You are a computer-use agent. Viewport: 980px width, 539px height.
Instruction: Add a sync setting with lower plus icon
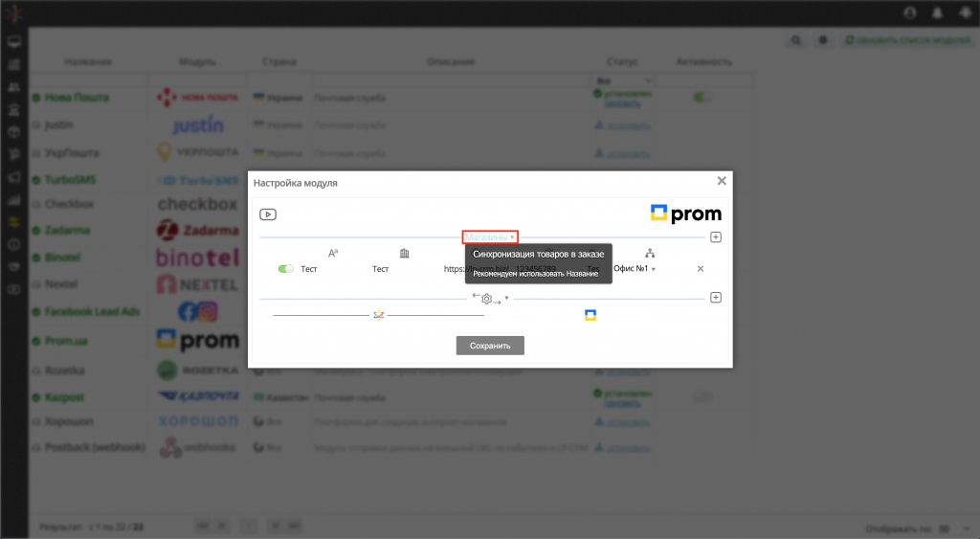[716, 298]
